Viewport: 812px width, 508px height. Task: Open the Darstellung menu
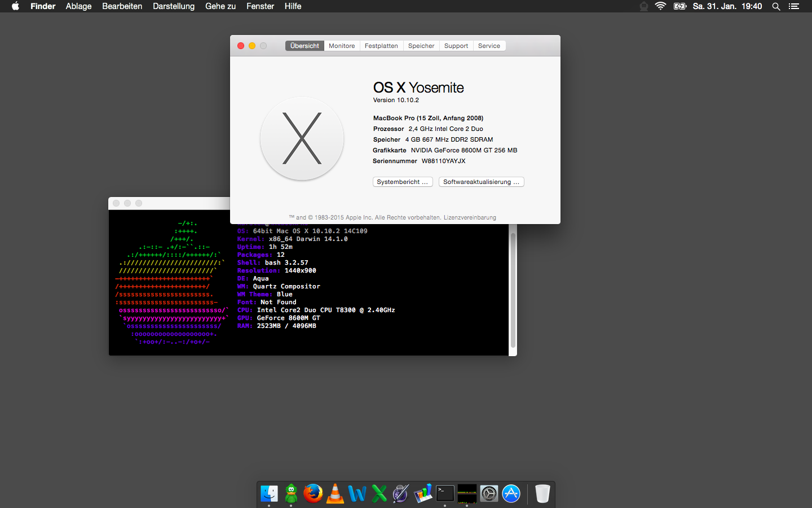click(174, 6)
